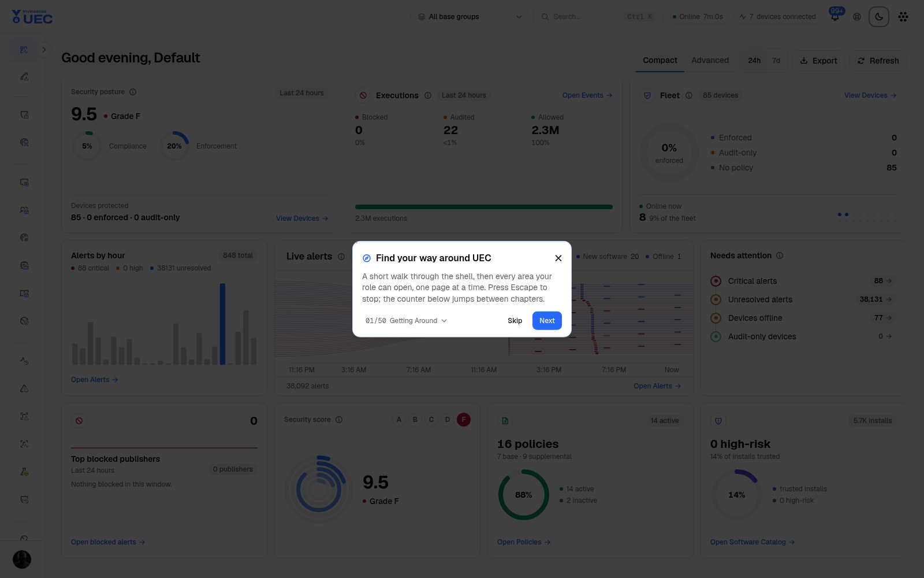Select grade F circle in Security score
The image size is (924, 578).
pos(464,420)
